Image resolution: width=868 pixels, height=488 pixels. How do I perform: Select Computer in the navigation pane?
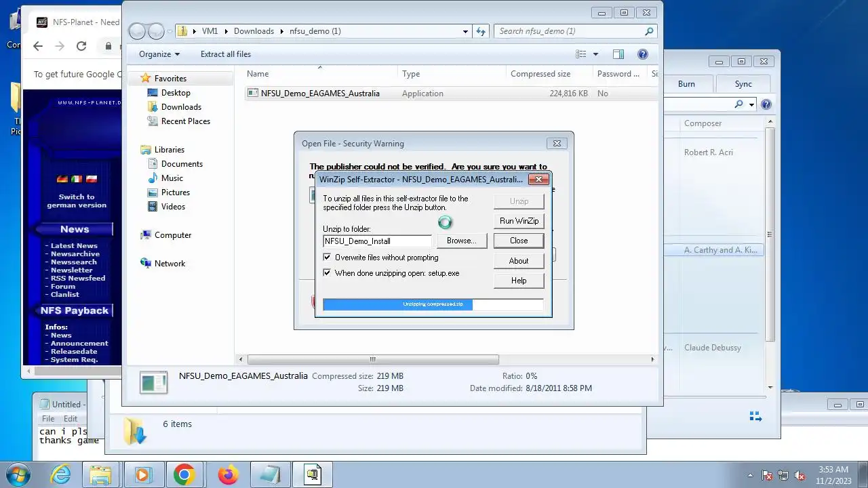pos(172,235)
